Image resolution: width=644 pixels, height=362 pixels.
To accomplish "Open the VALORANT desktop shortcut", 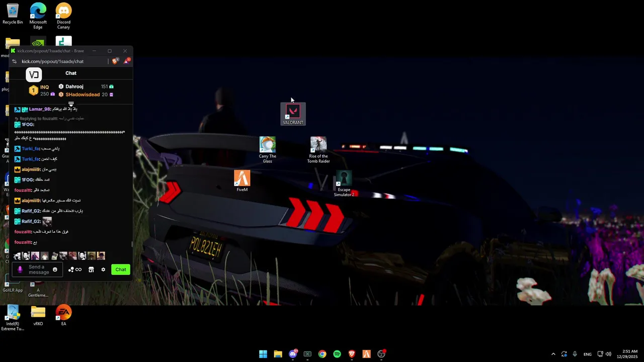I will click(293, 114).
